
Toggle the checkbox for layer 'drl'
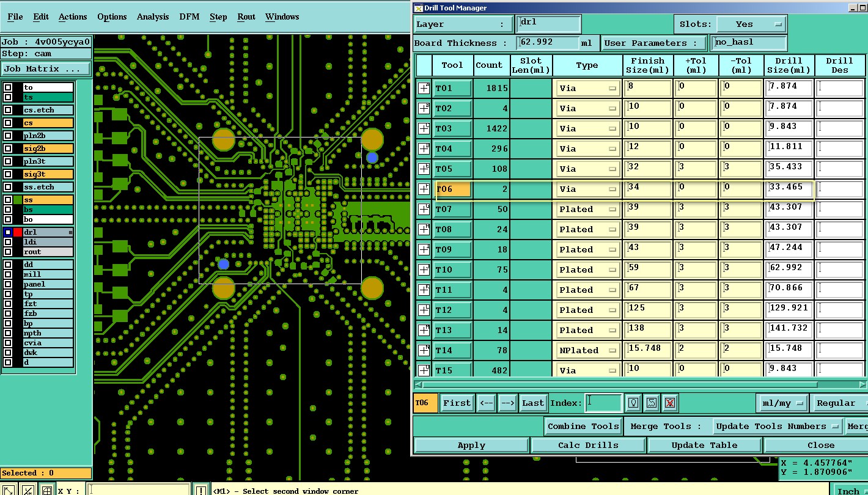click(x=8, y=232)
